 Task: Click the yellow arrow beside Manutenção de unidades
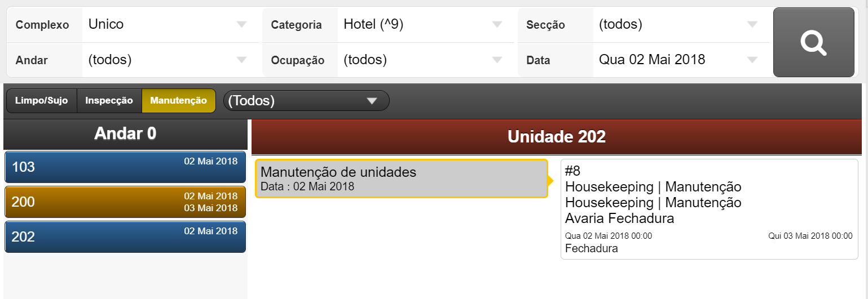(x=551, y=180)
